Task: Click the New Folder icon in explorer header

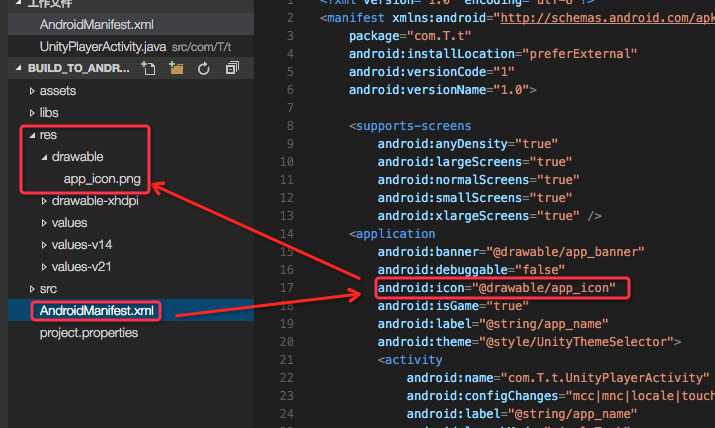Action: (x=176, y=68)
